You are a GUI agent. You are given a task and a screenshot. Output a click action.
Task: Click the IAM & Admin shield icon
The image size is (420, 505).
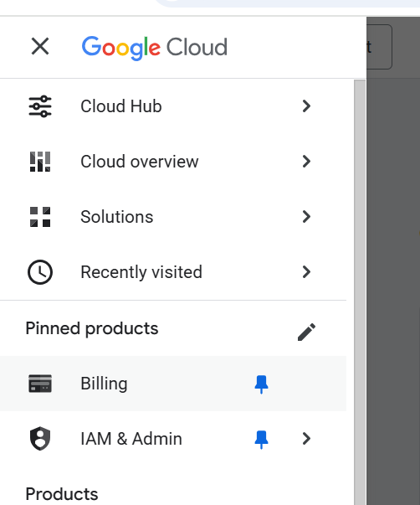pos(40,439)
